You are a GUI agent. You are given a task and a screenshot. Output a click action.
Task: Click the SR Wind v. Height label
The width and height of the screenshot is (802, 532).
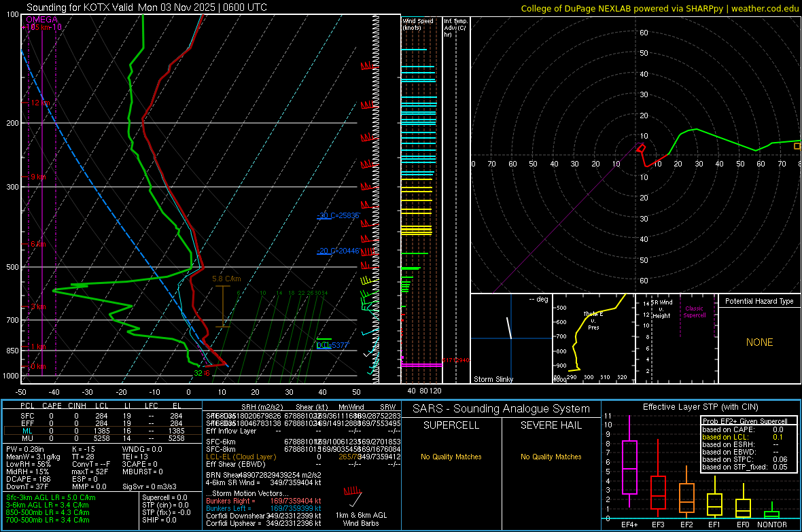[661, 309]
